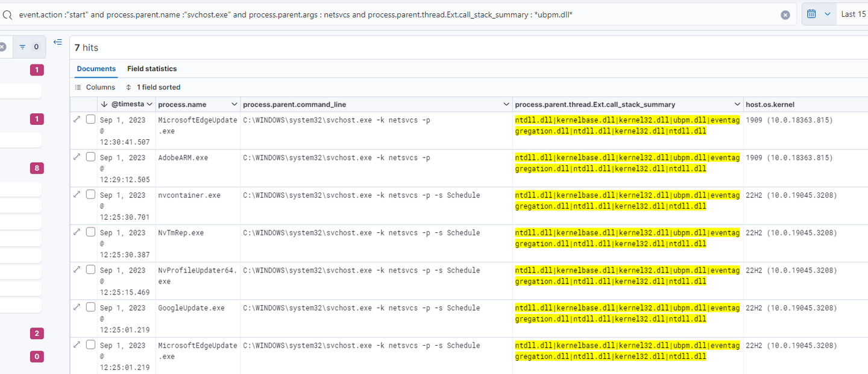Viewport: 868px width, 374px height.
Task: Click the 1 field sorted button
Action: click(x=153, y=87)
